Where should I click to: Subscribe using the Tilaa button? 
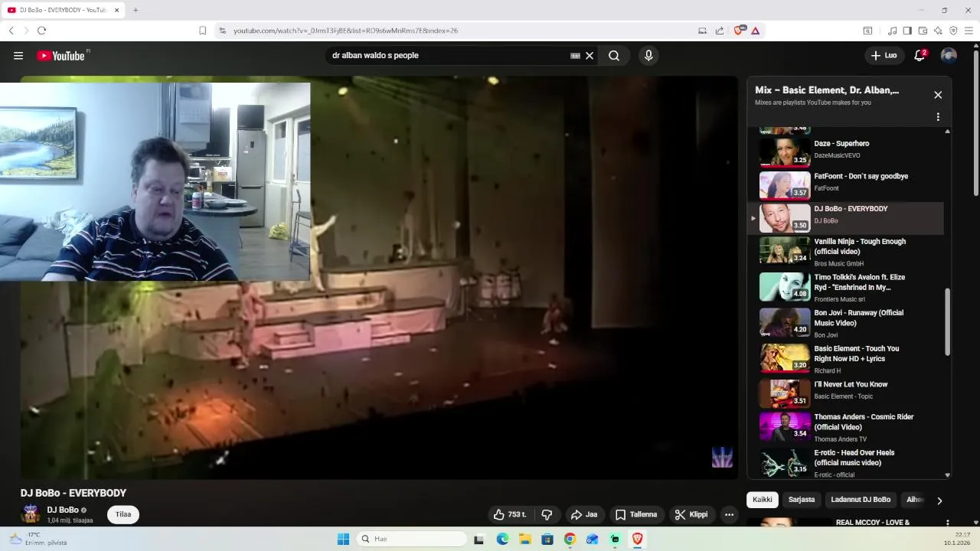(123, 514)
